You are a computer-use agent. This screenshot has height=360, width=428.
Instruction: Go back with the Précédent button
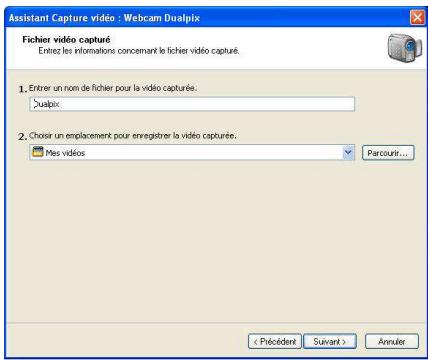275,341
